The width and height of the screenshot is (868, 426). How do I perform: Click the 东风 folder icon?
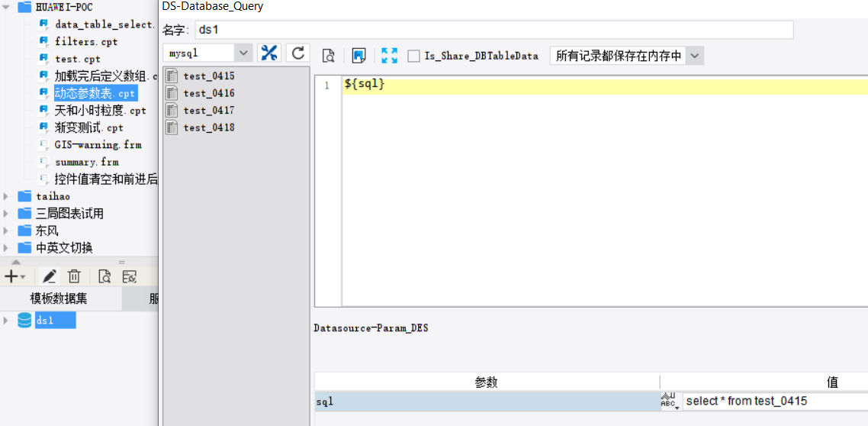coord(24,231)
